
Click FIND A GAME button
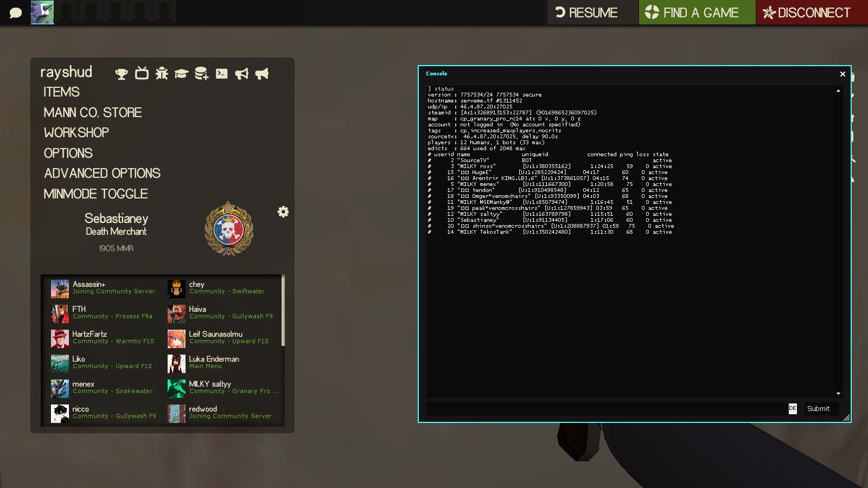point(697,12)
